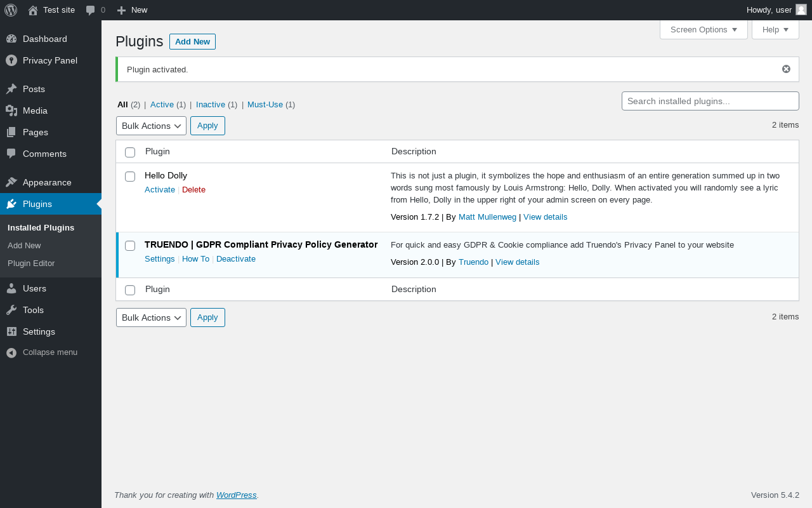This screenshot has width=812, height=508.
Task: Filter plugins by Must-Use tab
Action: (x=265, y=104)
